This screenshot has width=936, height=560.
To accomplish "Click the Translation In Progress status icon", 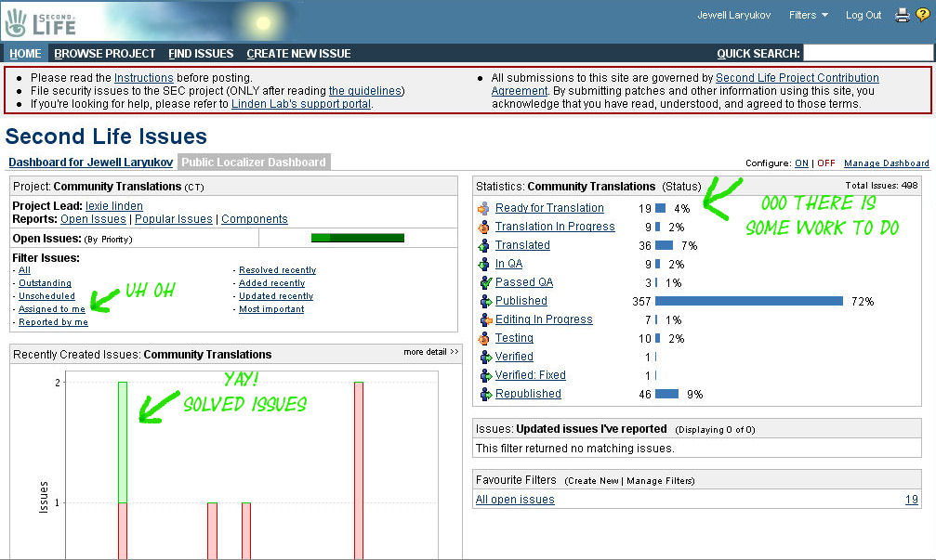I will tap(483, 227).
